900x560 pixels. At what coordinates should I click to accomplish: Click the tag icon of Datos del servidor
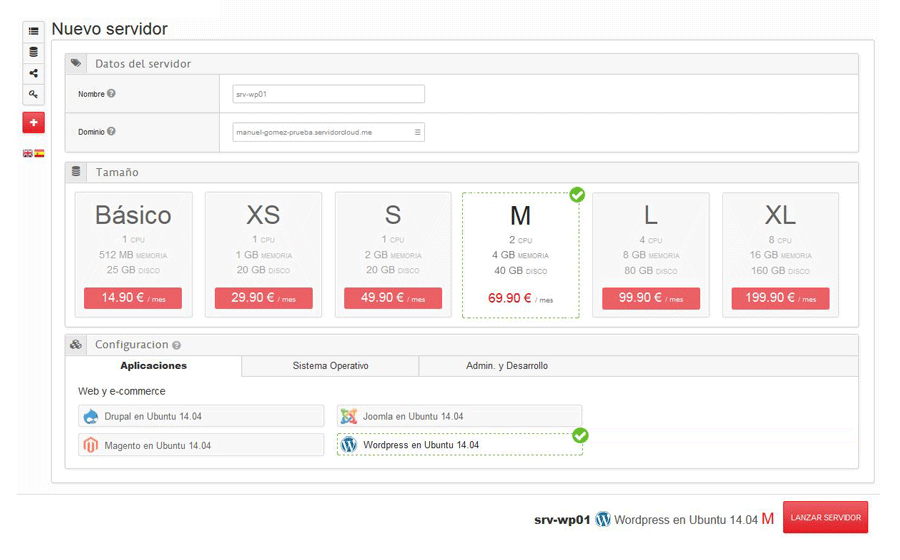76,63
